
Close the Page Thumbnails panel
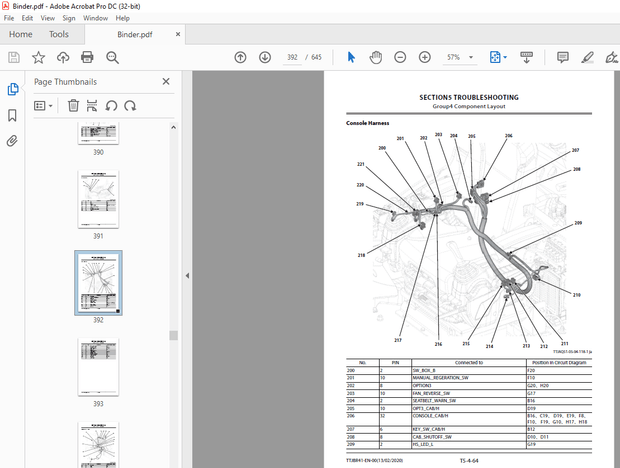pos(166,81)
